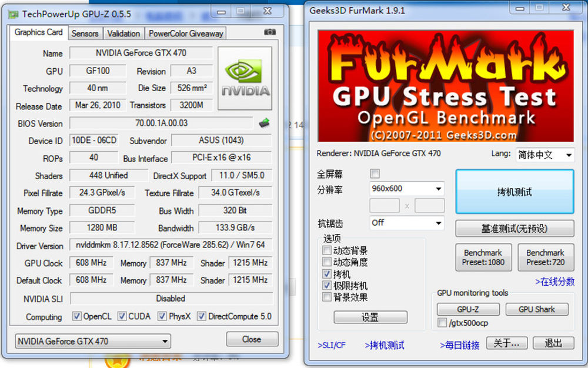Click the Renderer: NVIDIA GeForce GTX 470 text
This screenshot has width=588, height=368.
point(379,153)
